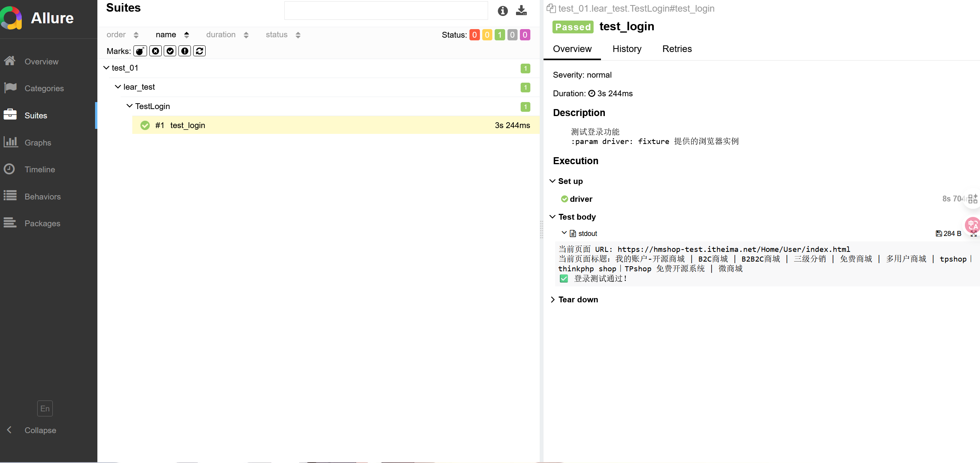980x463 pixels.
Task: Toggle the new passed mark filter
Action: (x=170, y=51)
